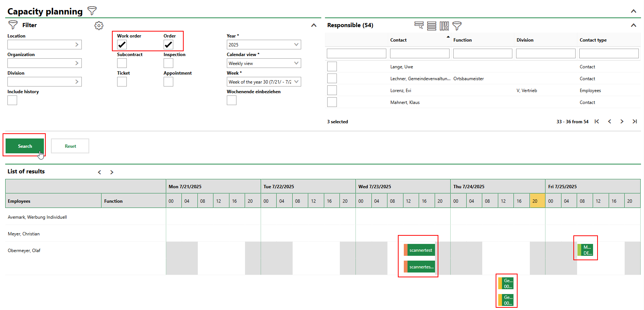644x310 pixels.
Task: Uncheck the Order checkbox
Action: [x=168, y=45]
